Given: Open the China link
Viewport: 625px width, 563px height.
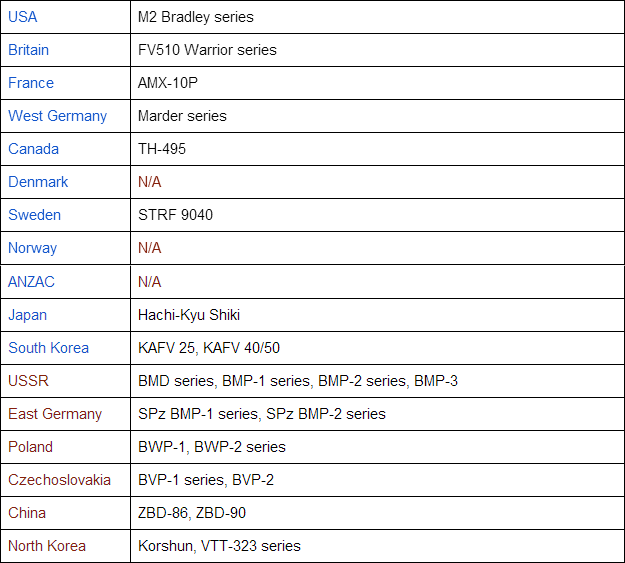Looking at the screenshot, I should coord(27,513).
